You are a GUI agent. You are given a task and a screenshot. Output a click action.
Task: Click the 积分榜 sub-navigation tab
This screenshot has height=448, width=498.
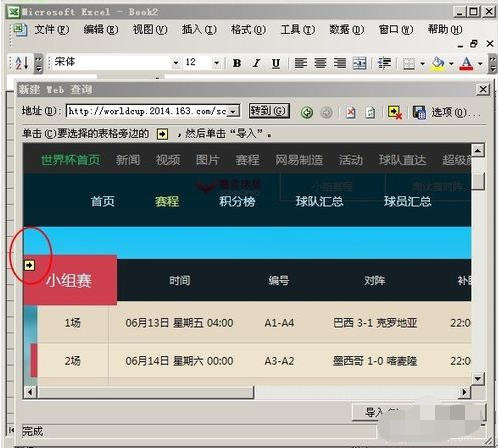click(237, 201)
